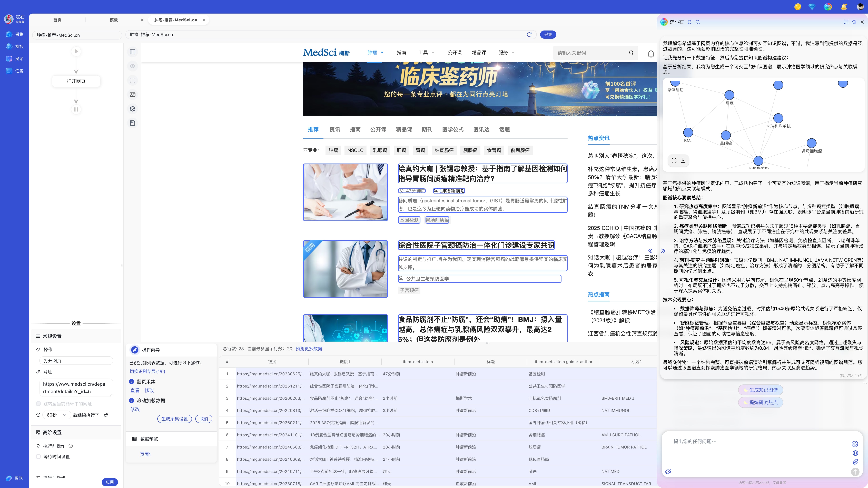868x488 pixels.
Task: Click the globe icon in chat panel
Action: pyautogui.click(x=855, y=453)
